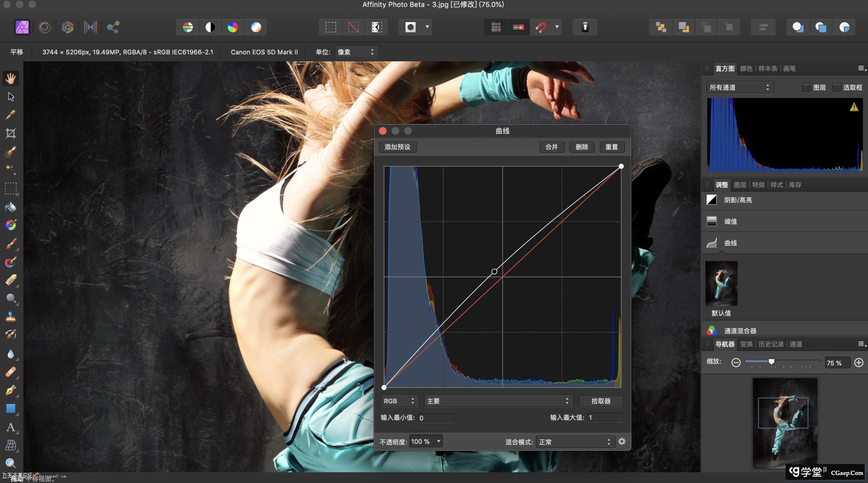The image size is (868, 483).
Task: Click the Curves dialog gear settings icon
Action: point(622,441)
